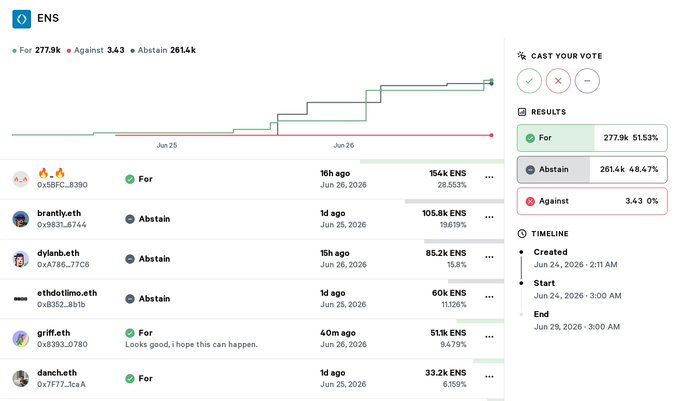Open danch.eth voter profile
This screenshot has height=401, width=680.
pos(57,373)
